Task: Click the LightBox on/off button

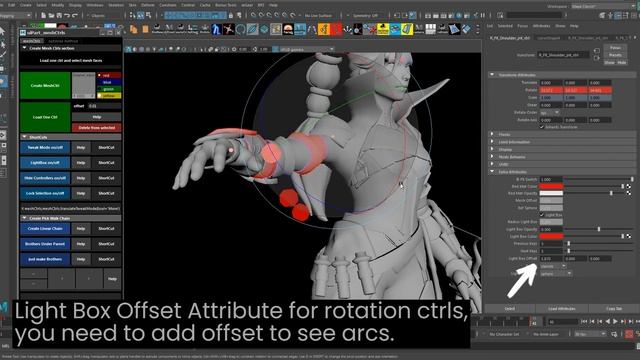Action: [45, 163]
